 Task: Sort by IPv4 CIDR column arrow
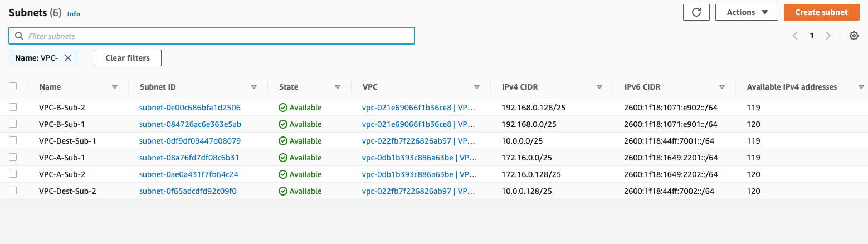click(599, 87)
